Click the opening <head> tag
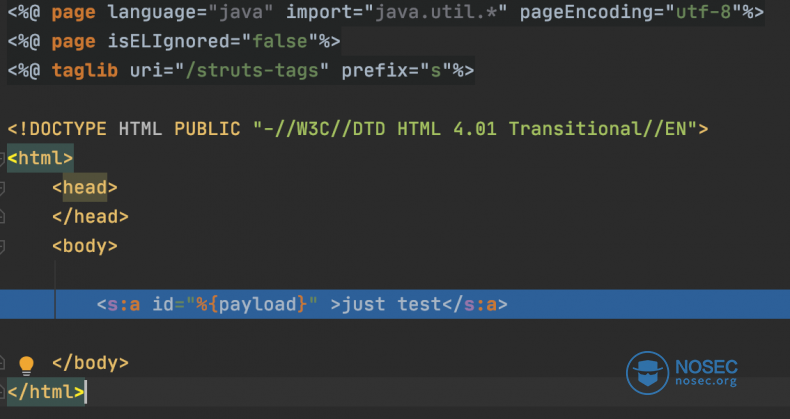The width and height of the screenshot is (790, 419). pos(85,187)
